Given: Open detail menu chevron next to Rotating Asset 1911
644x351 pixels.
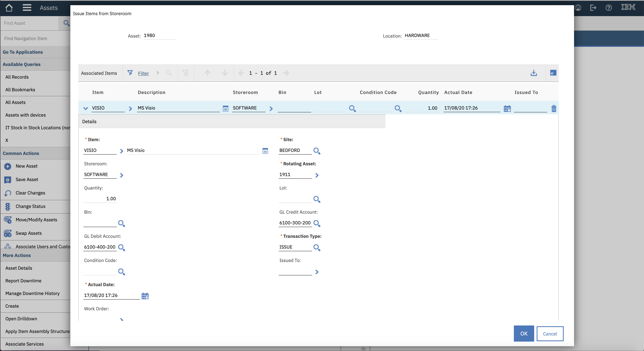Looking at the screenshot, I should tap(317, 175).
